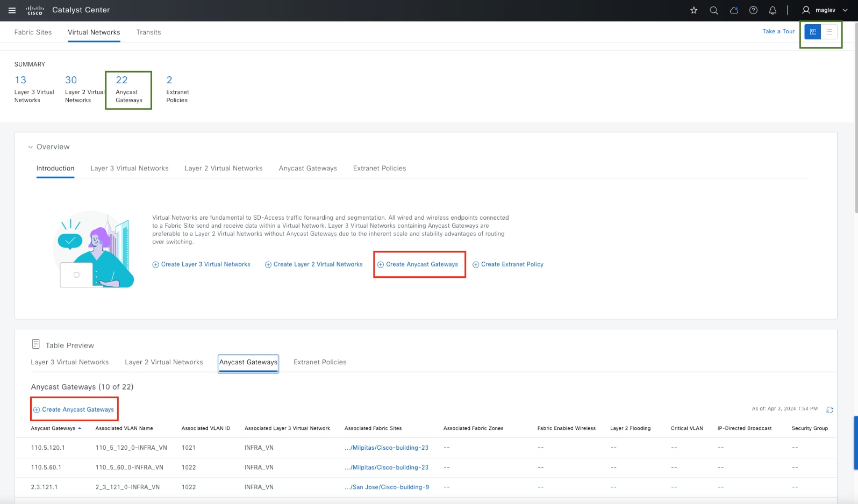Image resolution: width=858 pixels, height=504 pixels.
Task: Switch to Extranet Policies overview tab
Action: click(379, 168)
